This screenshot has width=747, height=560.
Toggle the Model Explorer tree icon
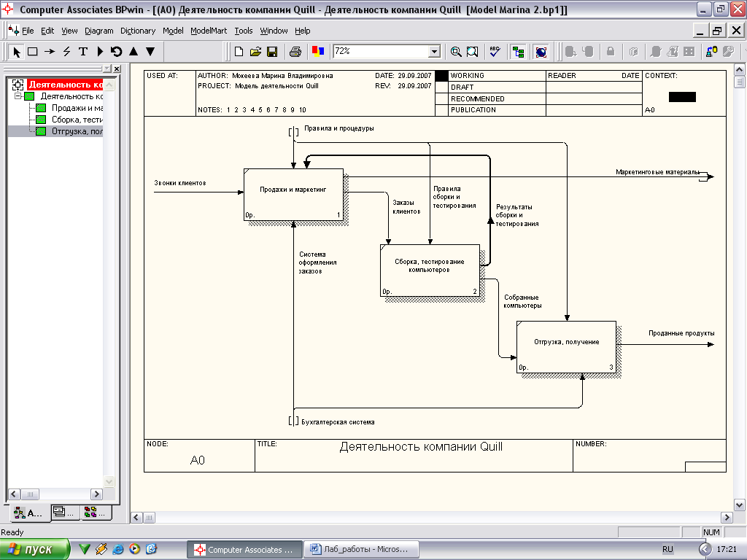(x=519, y=52)
